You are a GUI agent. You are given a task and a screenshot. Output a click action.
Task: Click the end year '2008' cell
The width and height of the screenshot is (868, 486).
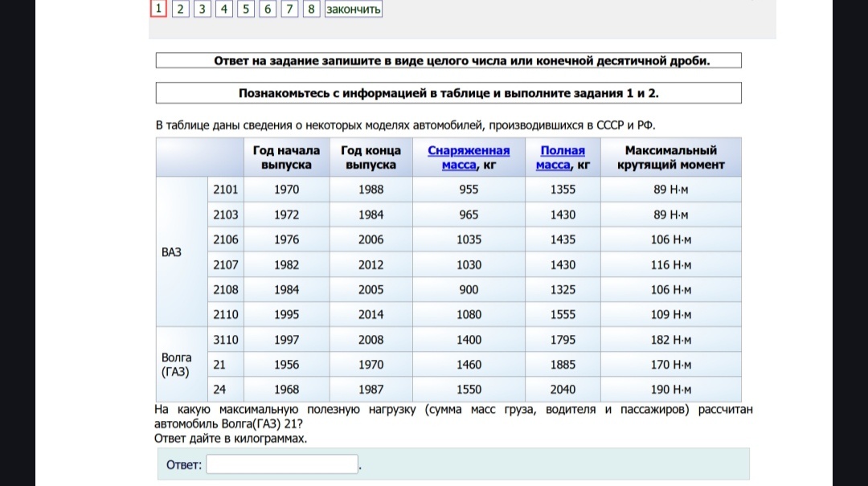(x=371, y=339)
